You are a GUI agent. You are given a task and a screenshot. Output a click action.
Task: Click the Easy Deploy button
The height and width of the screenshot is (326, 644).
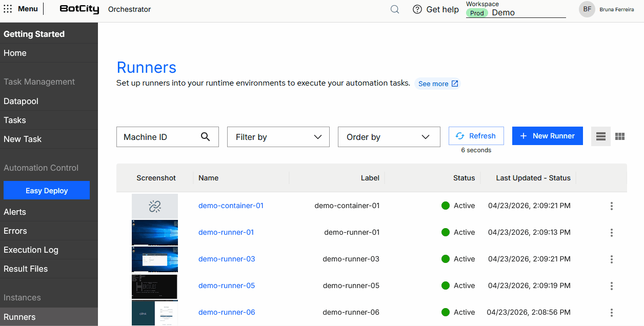click(x=47, y=190)
